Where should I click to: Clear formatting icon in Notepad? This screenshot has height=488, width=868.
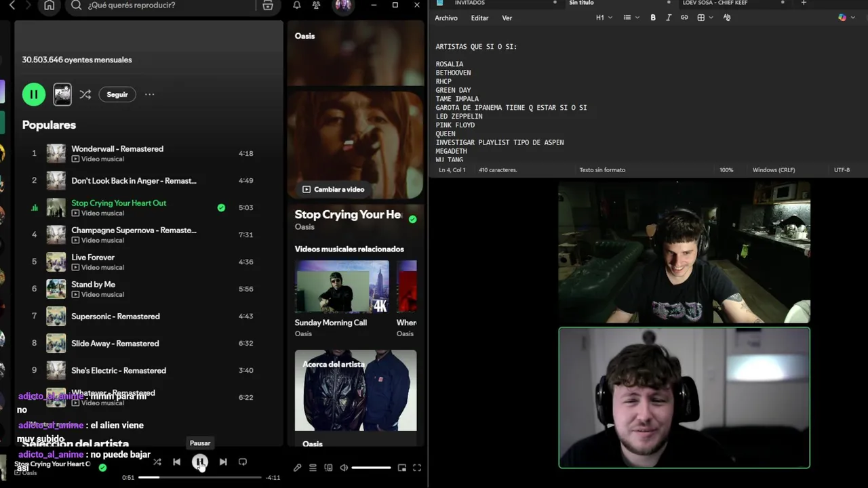click(x=727, y=18)
